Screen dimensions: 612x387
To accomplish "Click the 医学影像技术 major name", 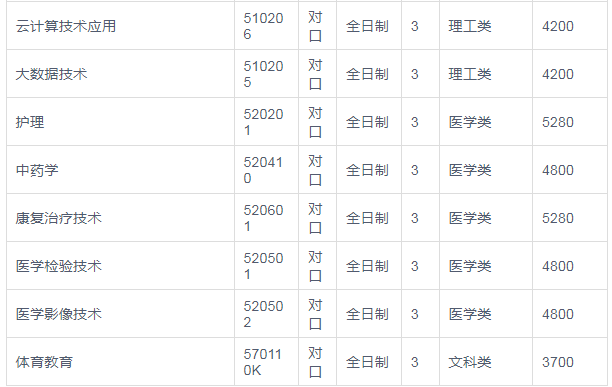I will click(x=59, y=314).
